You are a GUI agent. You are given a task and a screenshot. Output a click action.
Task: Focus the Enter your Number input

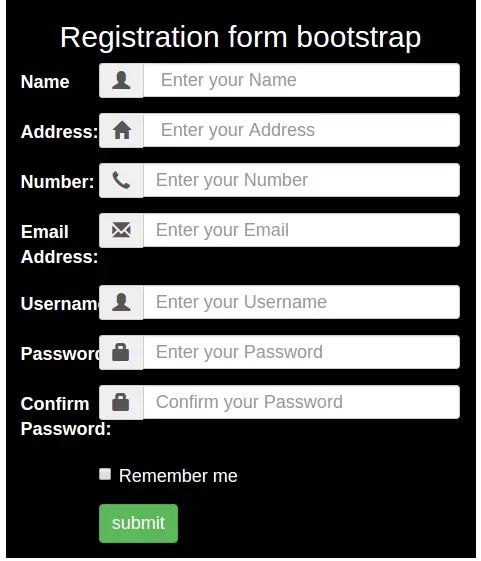(301, 180)
